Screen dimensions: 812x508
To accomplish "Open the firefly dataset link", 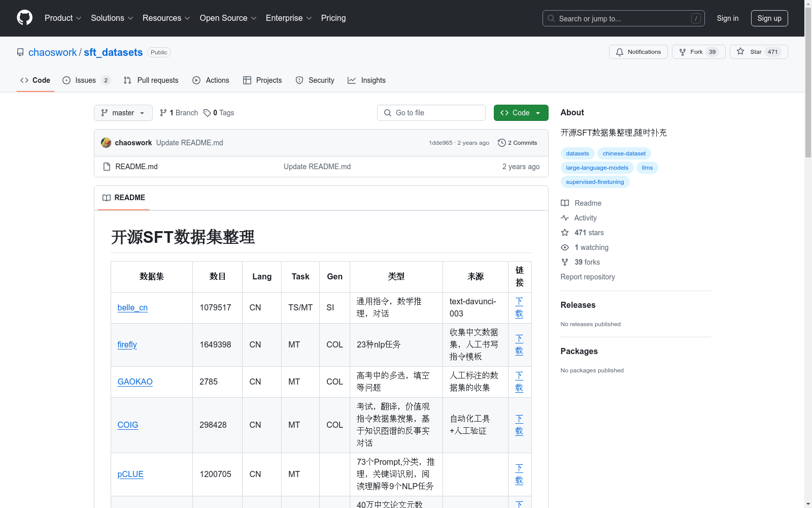I will coord(127,345).
